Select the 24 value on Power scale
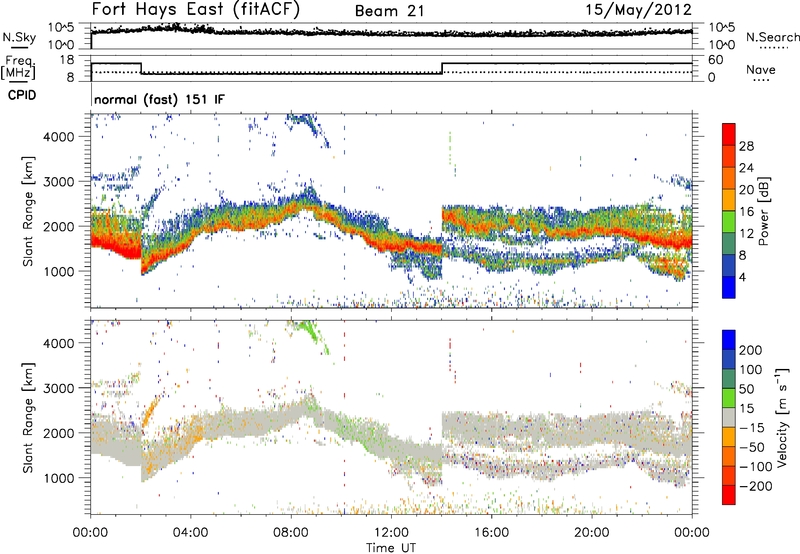The image size is (800, 554). (746, 168)
